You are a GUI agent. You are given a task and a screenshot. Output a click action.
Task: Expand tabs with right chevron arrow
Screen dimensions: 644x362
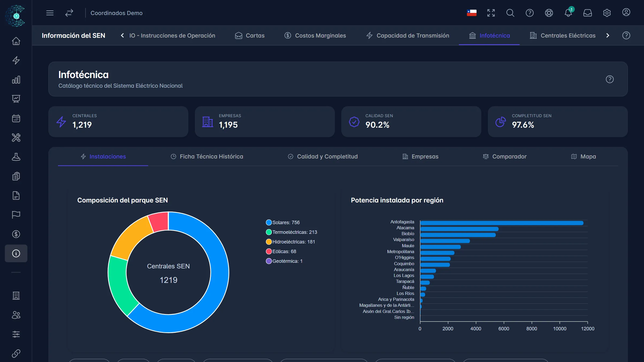point(608,35)
